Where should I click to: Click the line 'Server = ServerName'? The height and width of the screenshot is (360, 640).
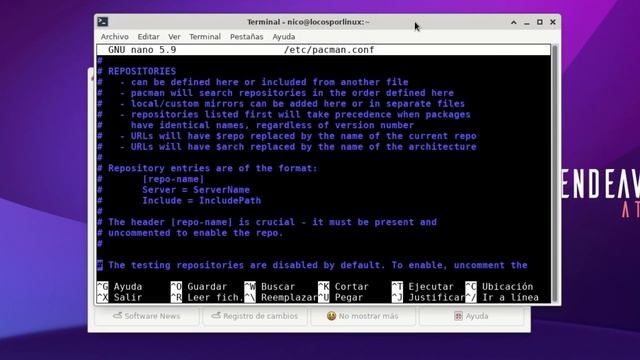(196, 190)
